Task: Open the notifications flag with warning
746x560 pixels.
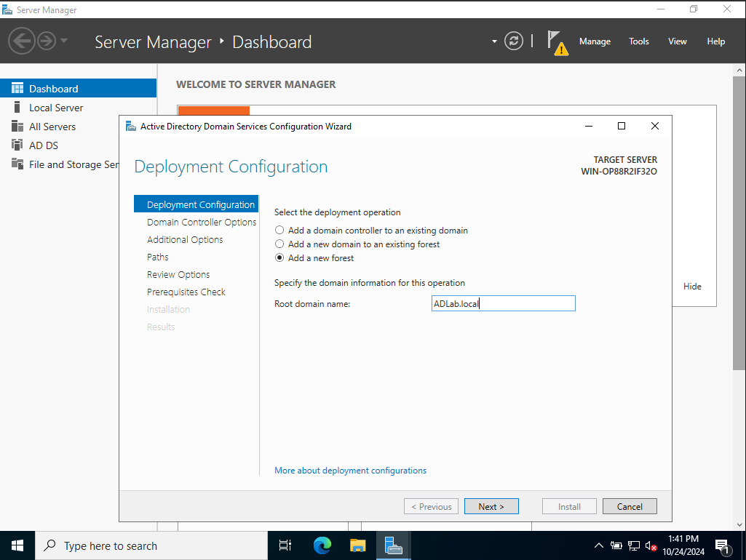Action: pyautogui.click(x=557, y=43)
